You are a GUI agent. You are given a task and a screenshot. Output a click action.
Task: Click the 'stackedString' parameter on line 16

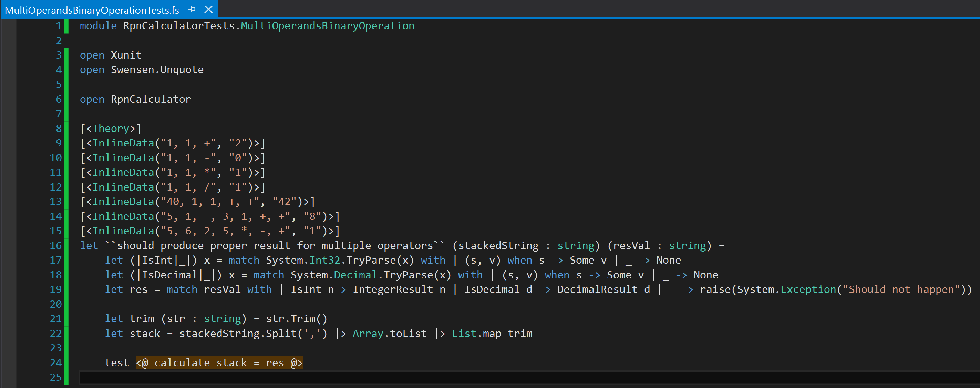(x=498, y=246)
